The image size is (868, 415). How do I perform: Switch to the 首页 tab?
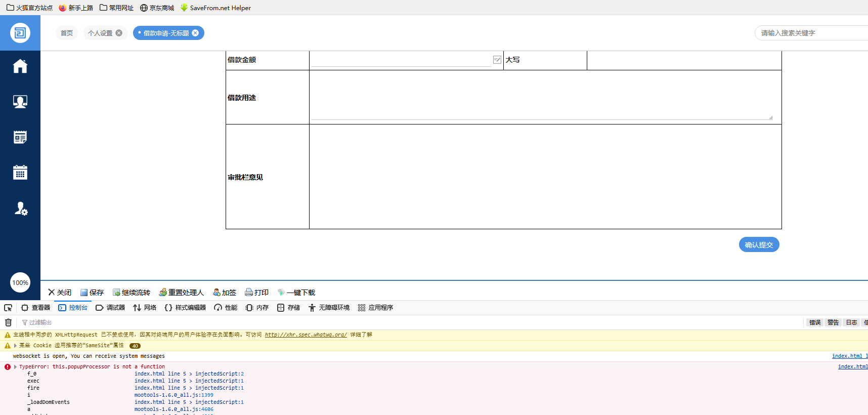[x=67, y=33]
